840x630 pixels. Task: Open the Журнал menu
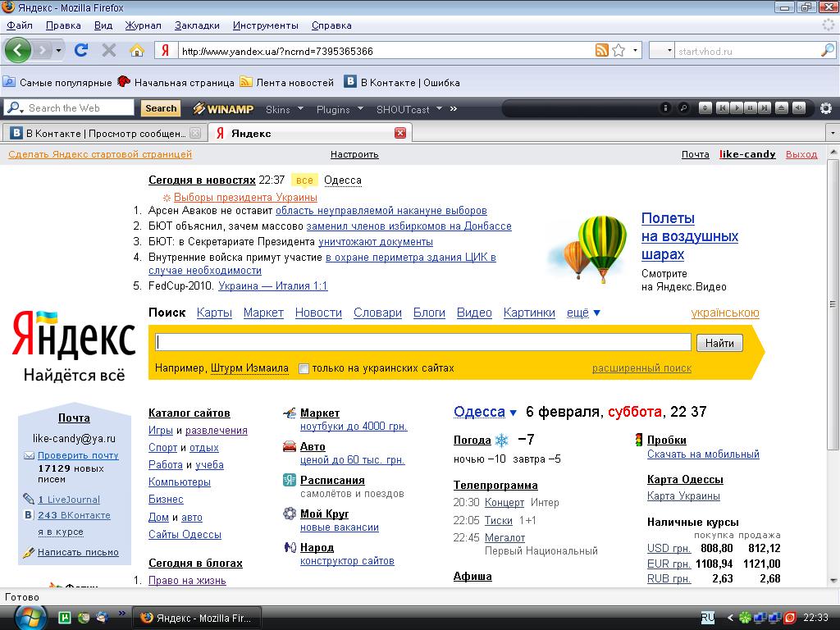(x=143, y=25)
